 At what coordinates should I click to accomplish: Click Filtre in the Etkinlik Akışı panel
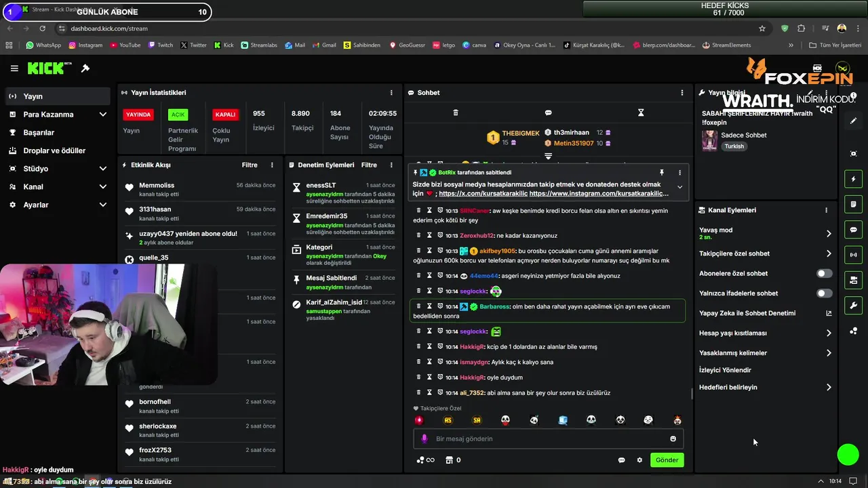pos(250,165)
